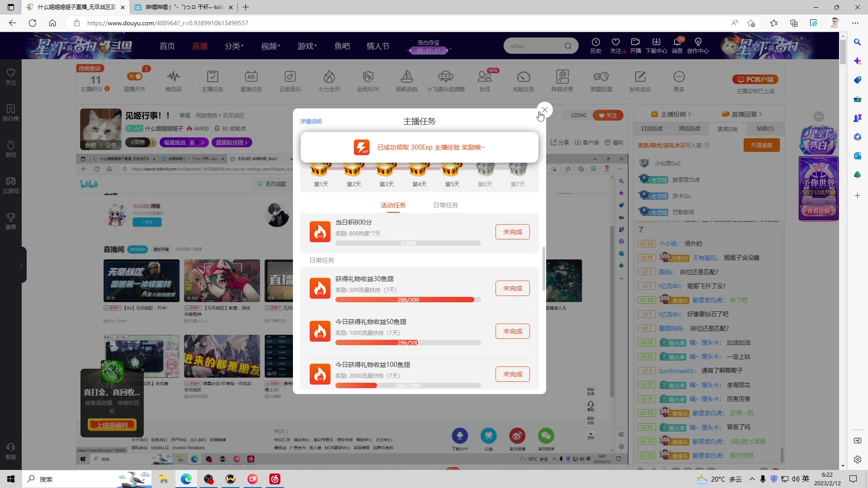Open 创作中心
Screen dimensions: 868x488
coord(698,46)
